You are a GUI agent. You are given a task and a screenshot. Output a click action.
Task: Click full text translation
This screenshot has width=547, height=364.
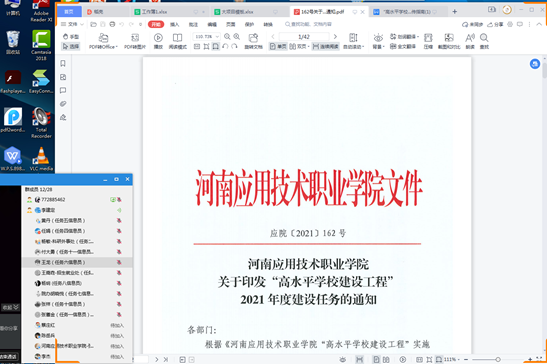tap(403, 46)
